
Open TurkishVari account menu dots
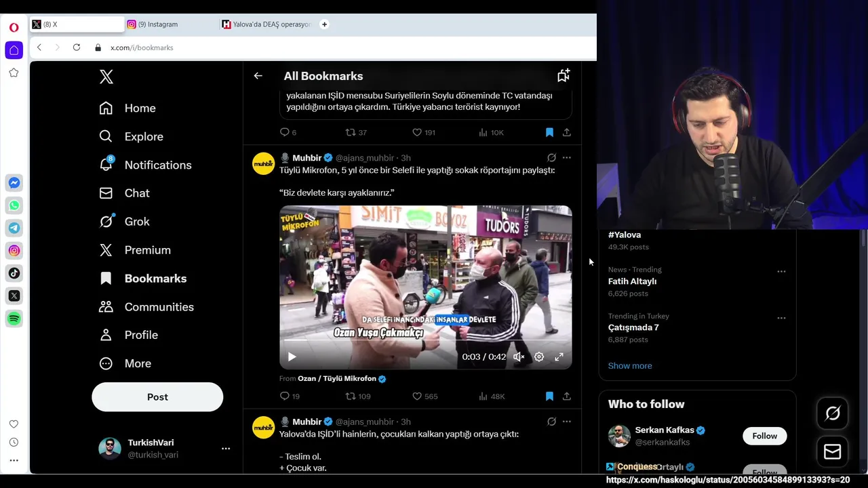tap(226, 448)
